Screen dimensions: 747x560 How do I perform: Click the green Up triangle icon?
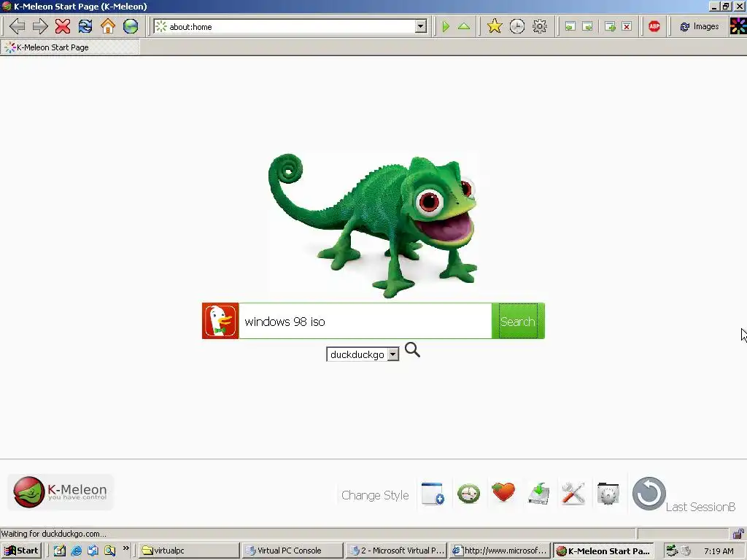tap(463, 27)
